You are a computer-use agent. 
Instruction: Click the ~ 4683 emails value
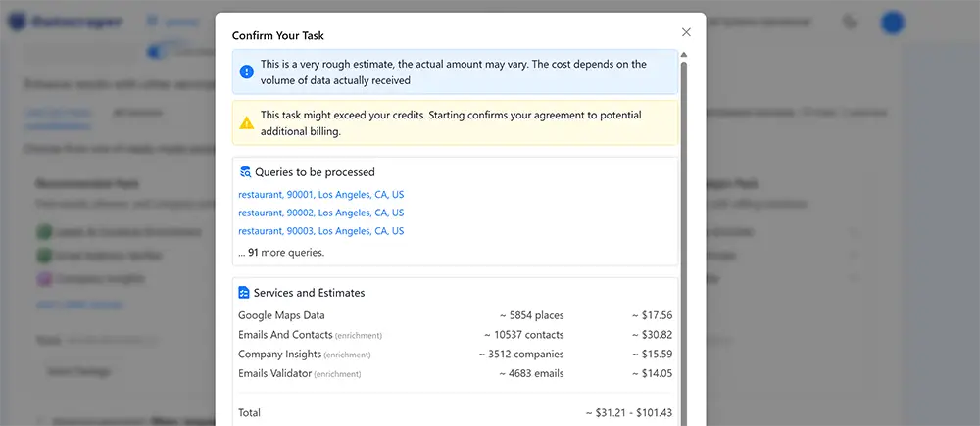point(531,373)
